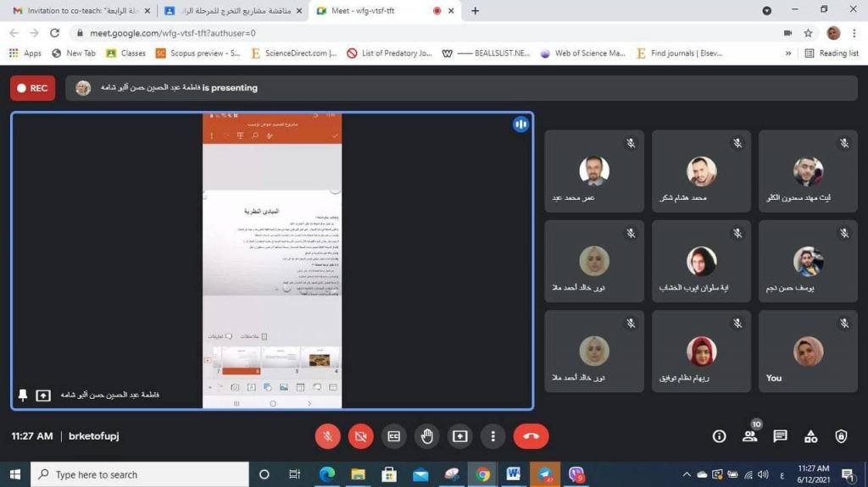The height and width of the screenshot is (487, 868).
Task: Unpin the presentation using pin icon
Action: [23, 396]
